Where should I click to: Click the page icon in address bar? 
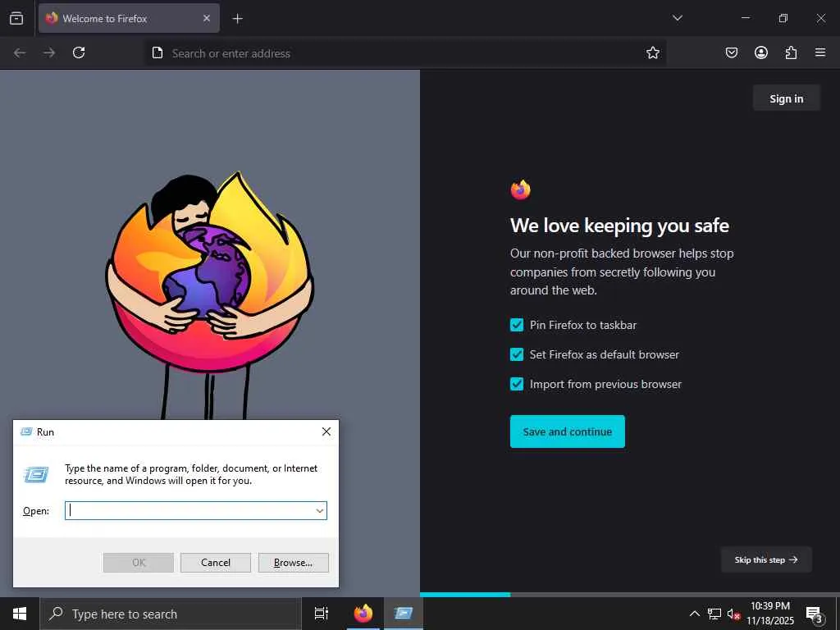click(157, 52)
